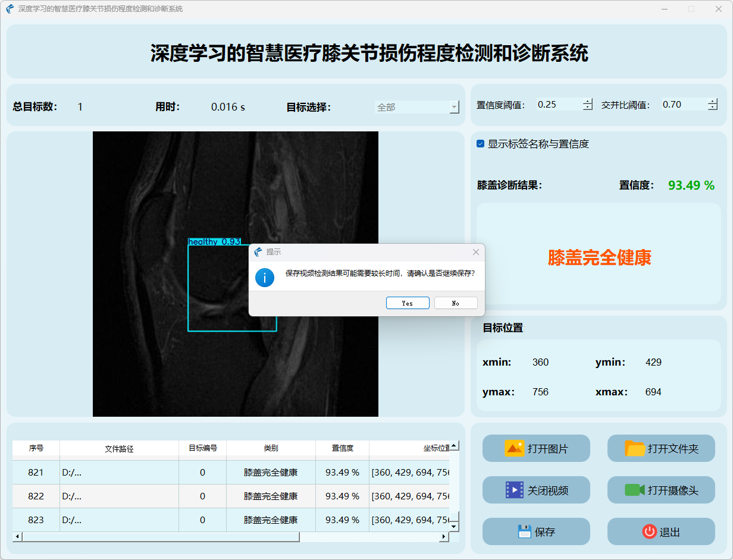The image size is (733, 560).
Task: Click the 置信度阈值 input field
Action: click(x=558, y=105)
